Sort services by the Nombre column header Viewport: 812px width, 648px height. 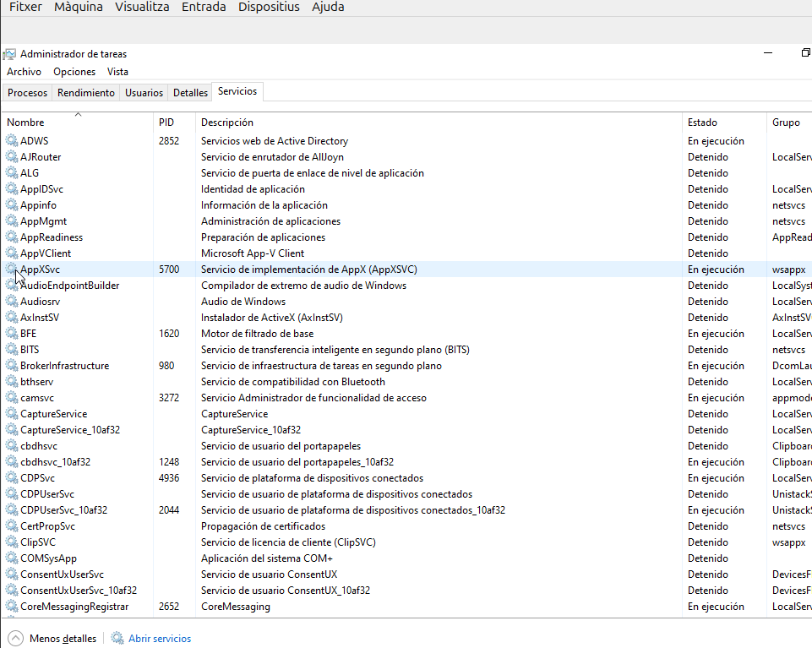coord(25,123)
